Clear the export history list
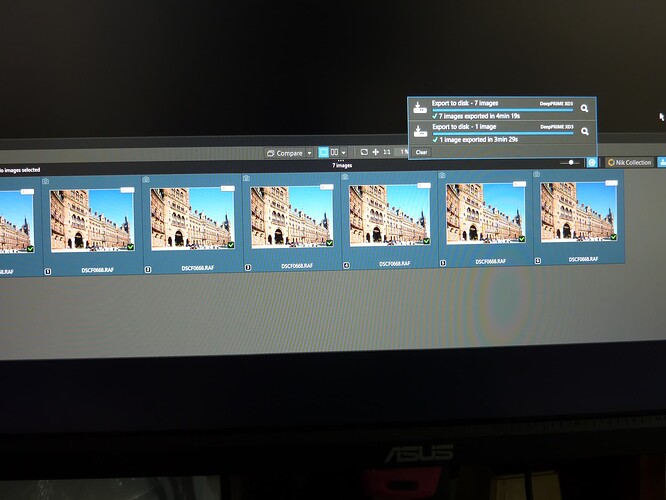This screenshot has width=666, height=500. [422, 152]
